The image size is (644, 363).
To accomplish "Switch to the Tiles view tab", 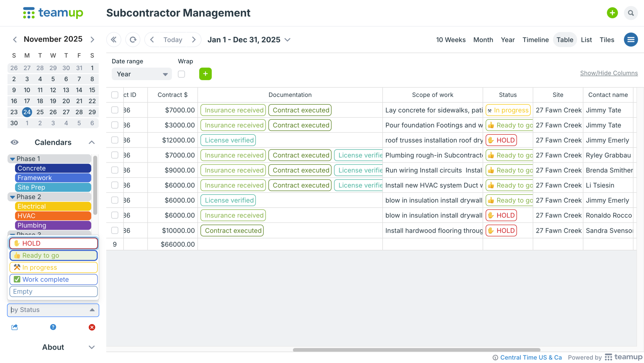I will pos(607,40).
